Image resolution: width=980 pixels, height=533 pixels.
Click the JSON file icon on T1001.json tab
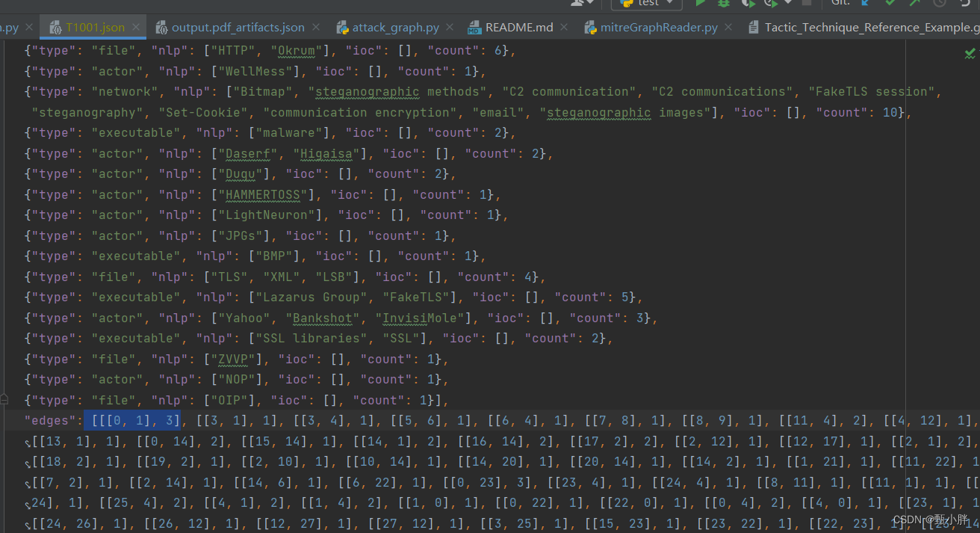pyautogui.click(x=55, y=28)
